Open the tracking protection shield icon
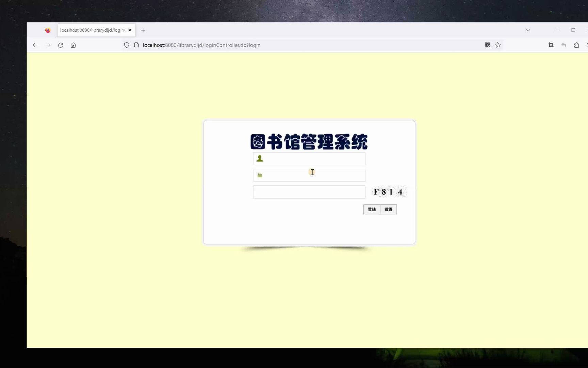Screen dimensions: 588x368 pyautogui.click(x=127, y=45)
